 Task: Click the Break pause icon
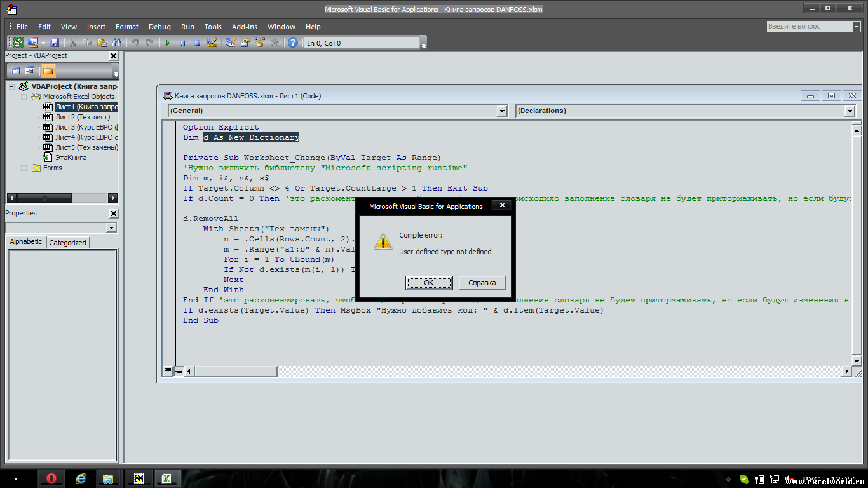click(182, 43)
